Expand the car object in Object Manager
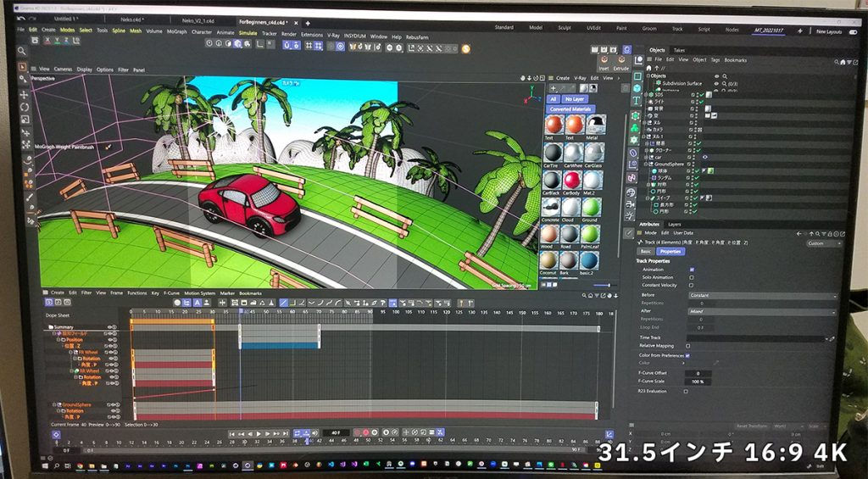The width and height of the screenshot is (868, 479). click(646, 158)
